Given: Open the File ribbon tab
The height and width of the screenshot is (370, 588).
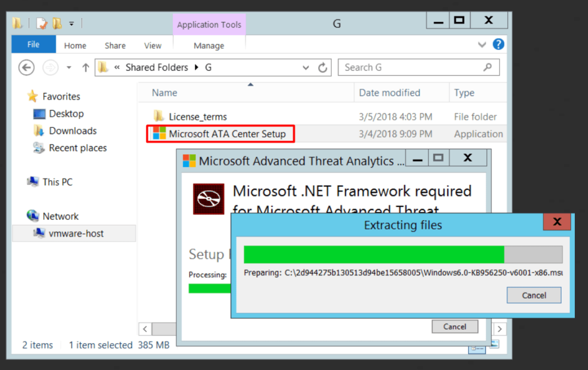Looking at the screenshot, I should tap(33, 44).
